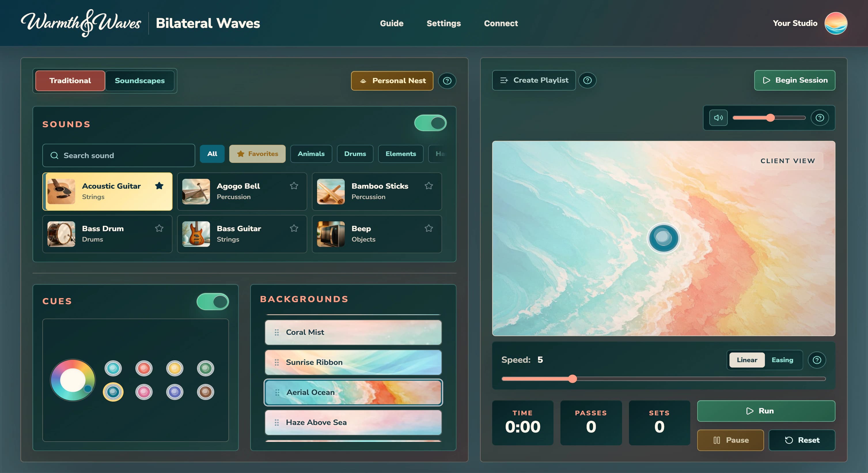This screenshot has height=473, width=868.
Task: Click the speaker mute icon
Action: 718,118
